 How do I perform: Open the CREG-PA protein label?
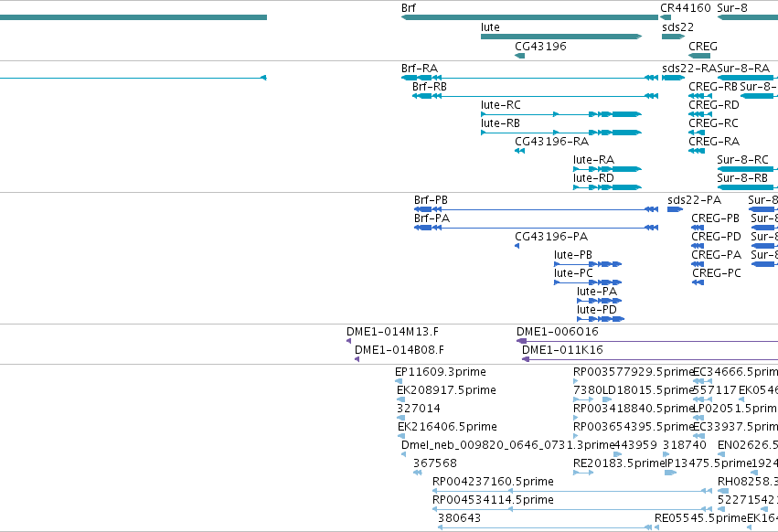(x=716, y=255)
